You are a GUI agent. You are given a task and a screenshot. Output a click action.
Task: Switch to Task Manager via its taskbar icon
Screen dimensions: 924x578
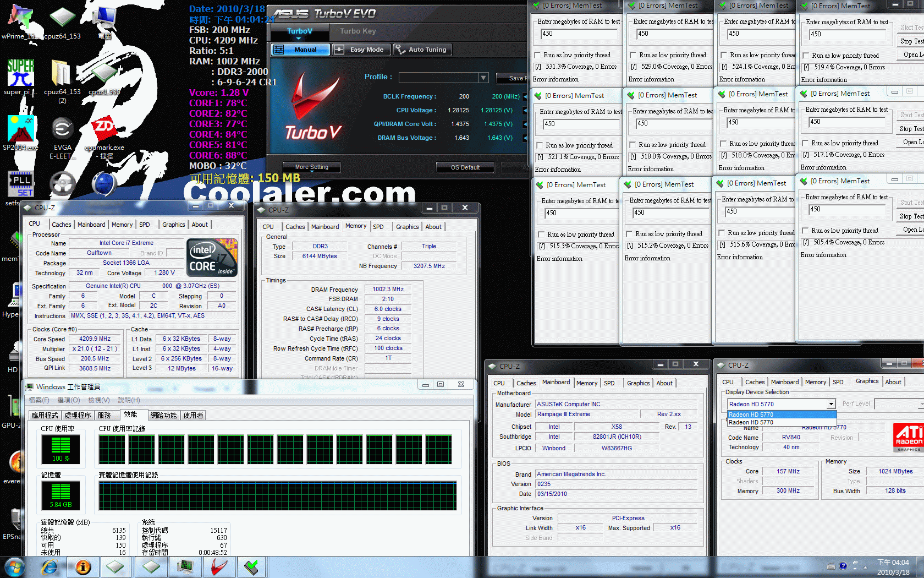185,567
